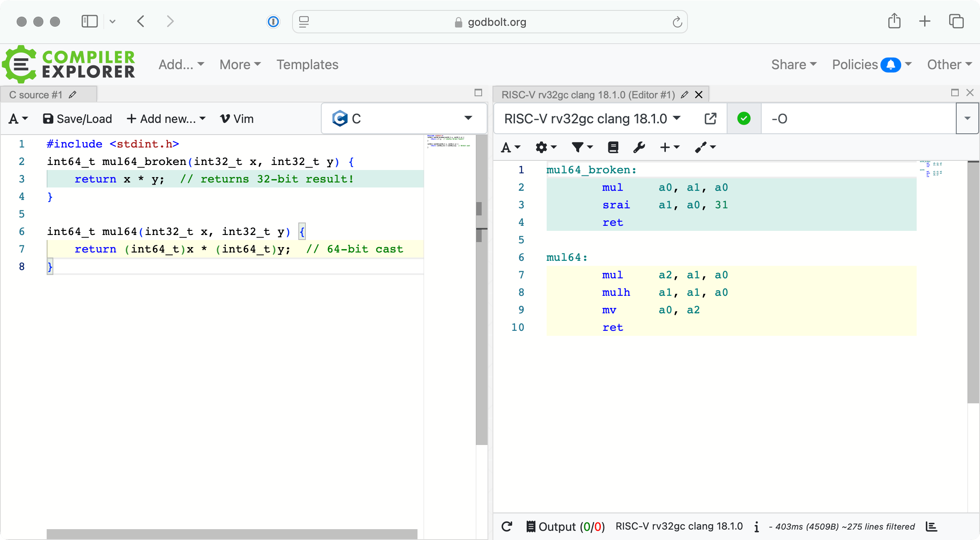980x540 pixels.
Task: Click the open-in-new-tab icon for assembly panel
Action: pos(710,118)
